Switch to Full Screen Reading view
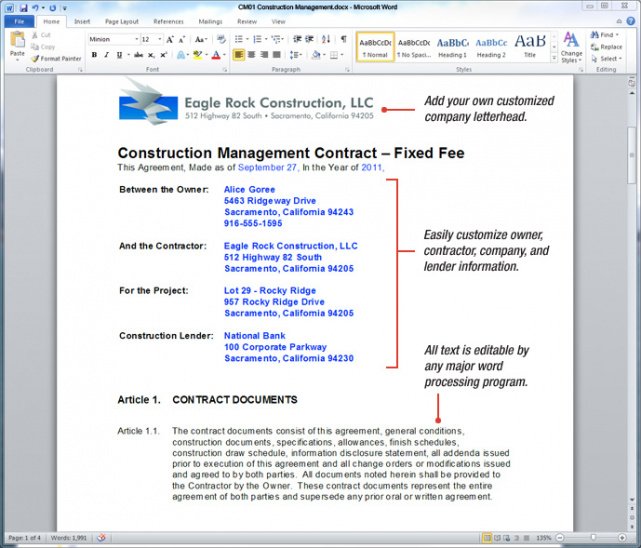This screenshot has width=641, height=548. (497, 538)
